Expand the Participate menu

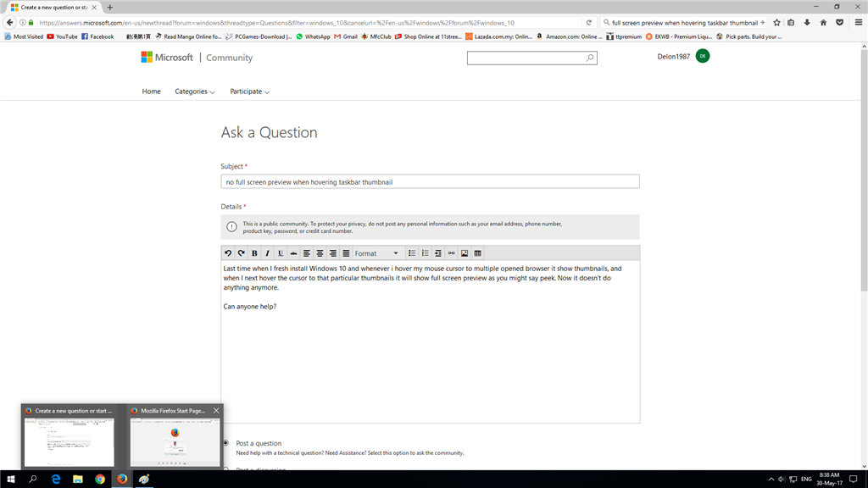coord(250,91)
